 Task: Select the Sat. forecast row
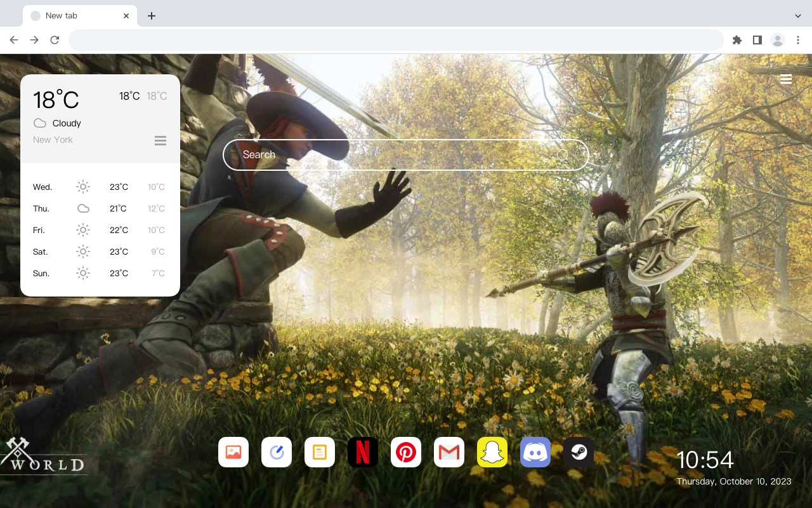click(x=100, y=251)
